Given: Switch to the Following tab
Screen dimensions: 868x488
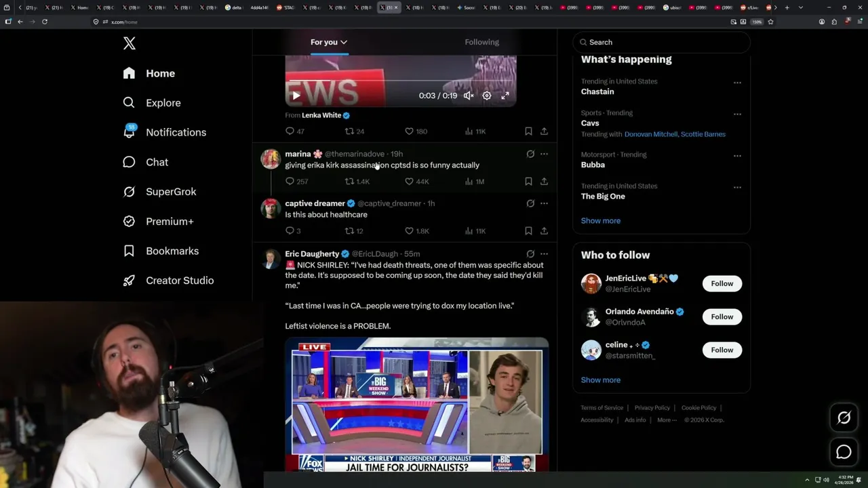Looking at the screenshot, I should (481, 42).
